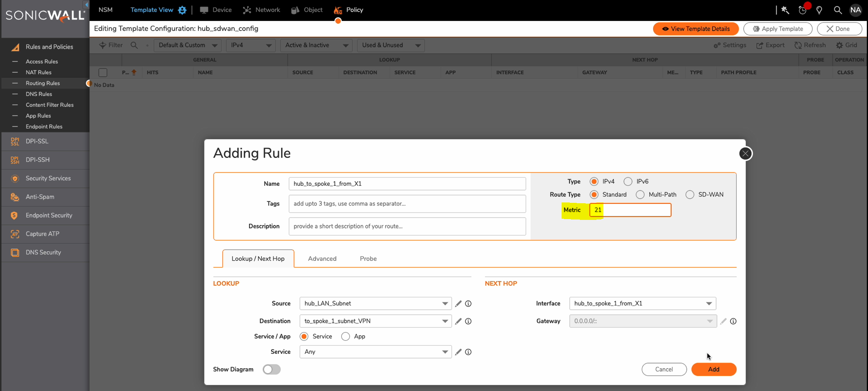Open the Source dropdown hub_LAN_Subnet

pos(375,304)
